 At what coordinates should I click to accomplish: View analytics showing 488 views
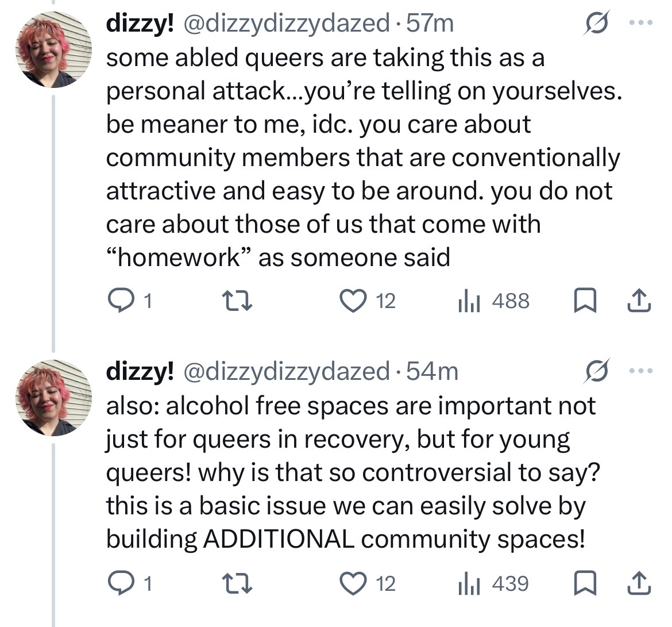[494, 301]
